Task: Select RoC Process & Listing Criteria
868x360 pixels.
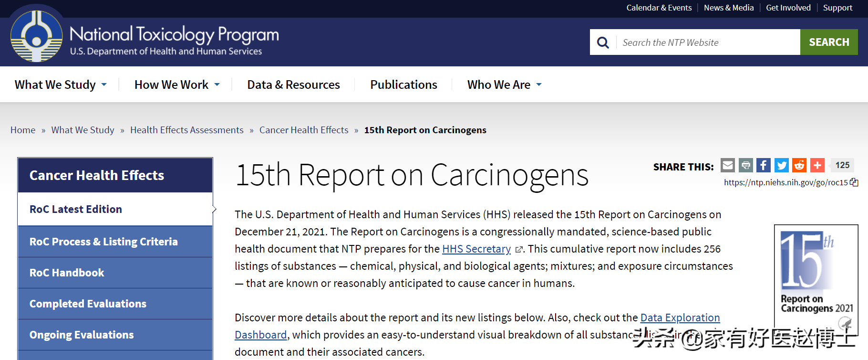Action: [115, 242]
